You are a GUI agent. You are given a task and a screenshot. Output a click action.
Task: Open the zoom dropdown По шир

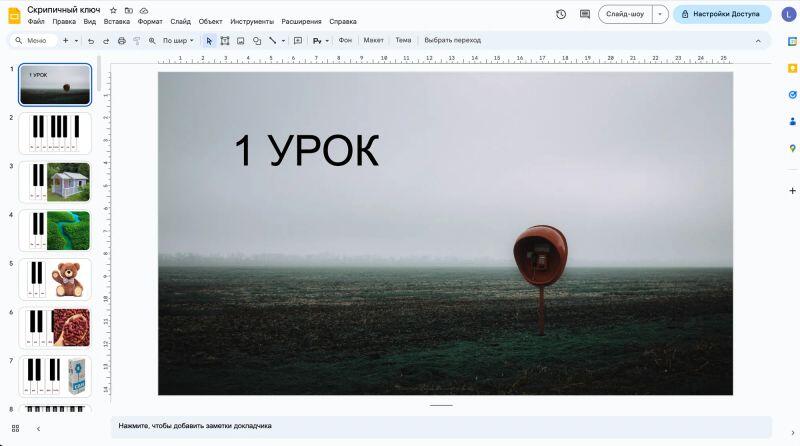(178, 41)
